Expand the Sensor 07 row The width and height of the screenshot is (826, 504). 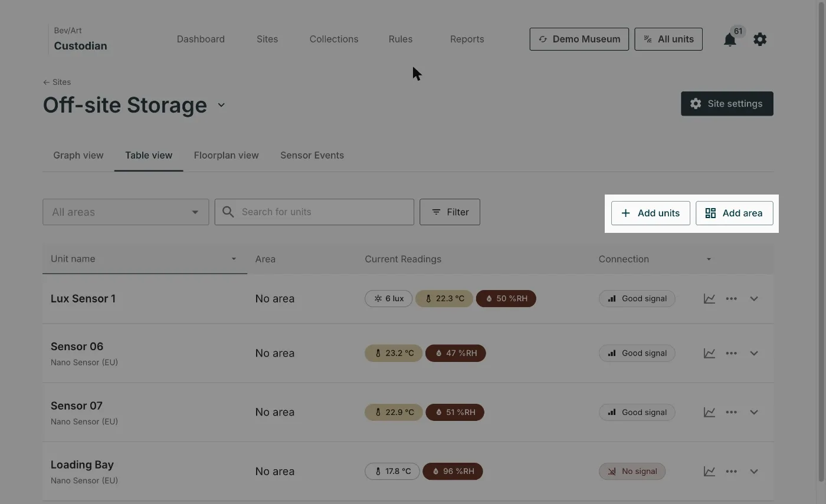pyautogui.click(x=754, y=412)
